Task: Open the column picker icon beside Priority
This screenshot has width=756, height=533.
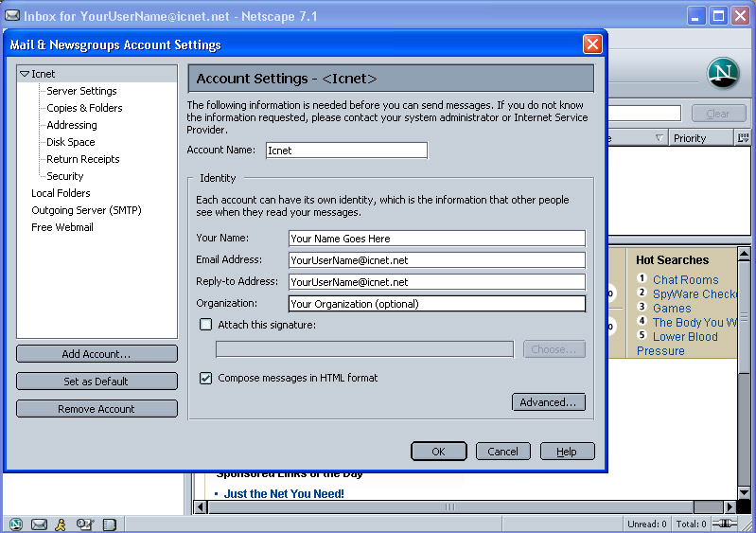Action: click(743, 138)
